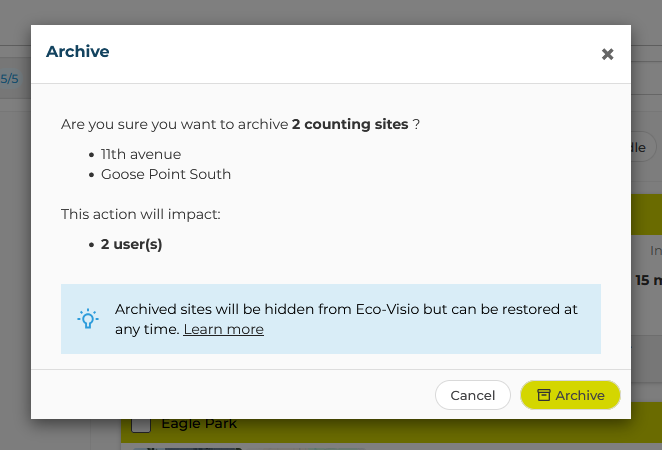The height and width of the screenshot is (450, 662).
Task: Click the 2 user(s) impact item
Action: (x=131, y=244)
